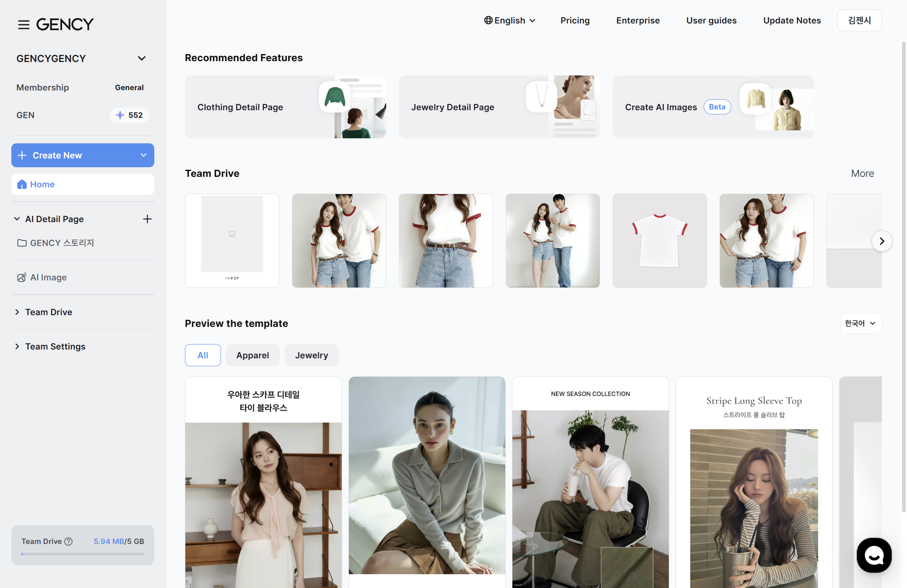Open the Pricing menu item
Viewport: 907px width, 588px height.
click(x=575, y=21)
